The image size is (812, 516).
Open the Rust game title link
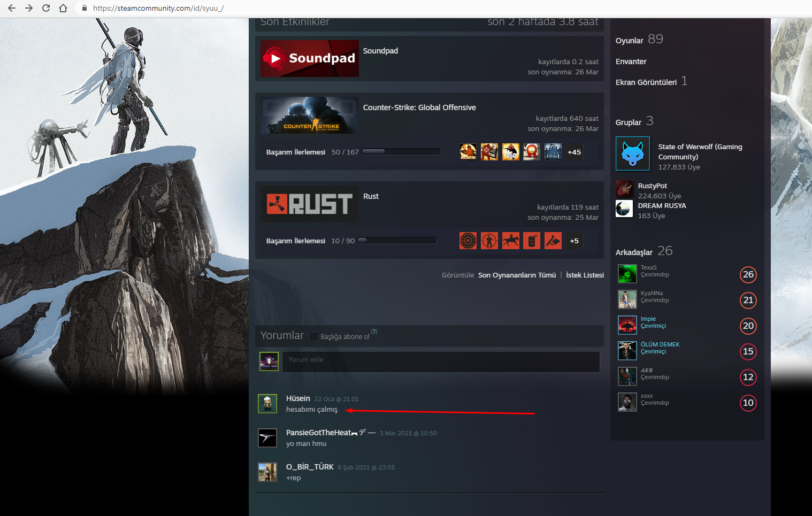(371, 196)
